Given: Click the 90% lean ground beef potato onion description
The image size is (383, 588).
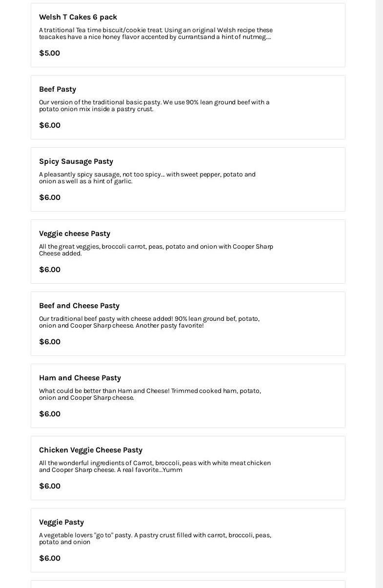Looking at the screenshot, I should [154, 106].
